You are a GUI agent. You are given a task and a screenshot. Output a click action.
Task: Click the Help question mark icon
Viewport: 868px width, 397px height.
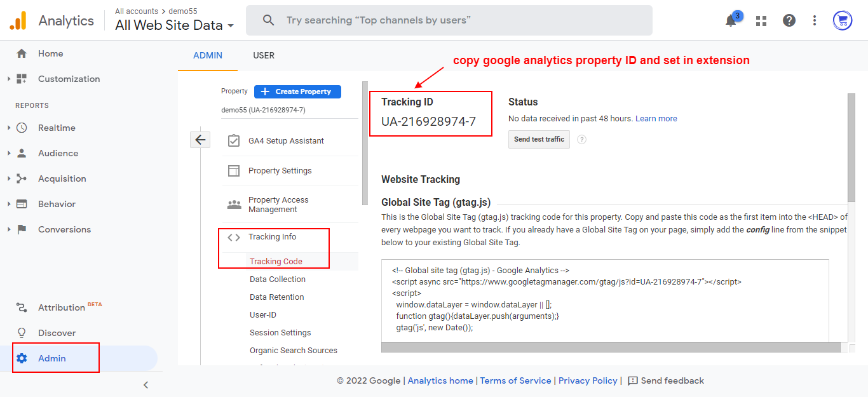789,20
